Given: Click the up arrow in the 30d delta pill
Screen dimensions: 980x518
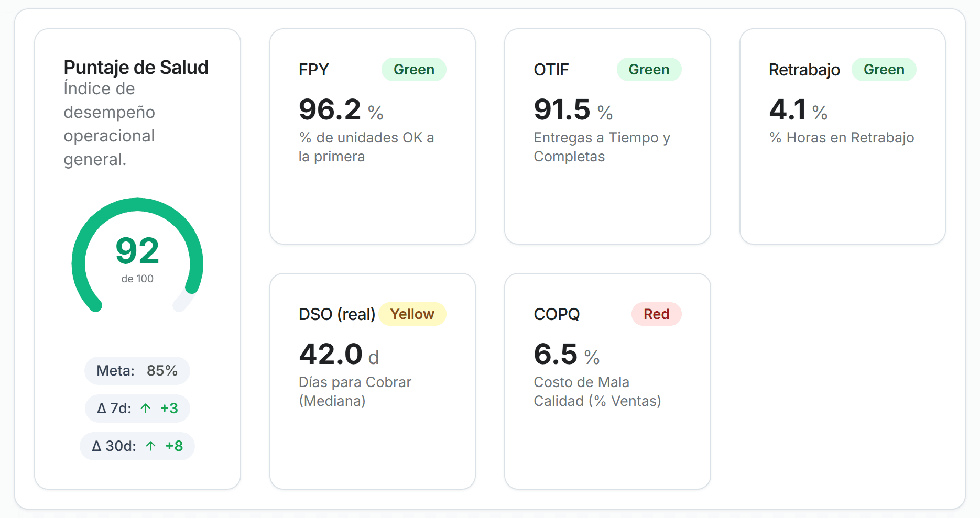Looking at the screenshot, I should (x=151, y=446).
